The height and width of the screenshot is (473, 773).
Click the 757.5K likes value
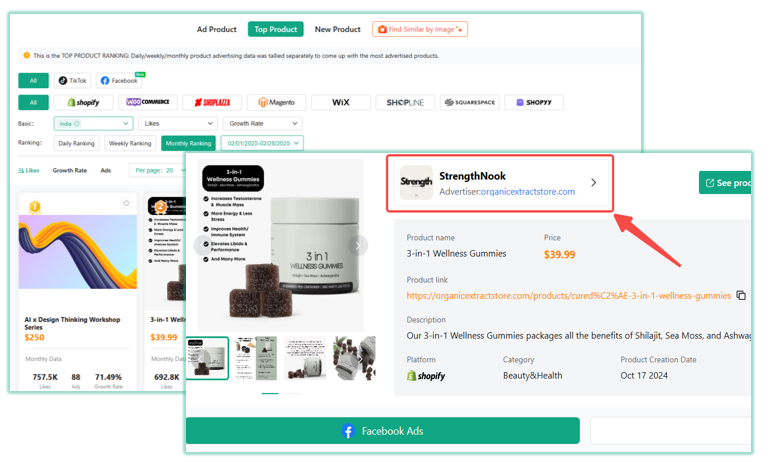45,377
